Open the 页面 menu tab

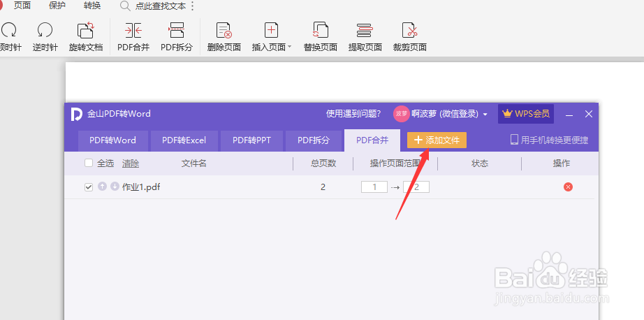[x=22, y=6]
